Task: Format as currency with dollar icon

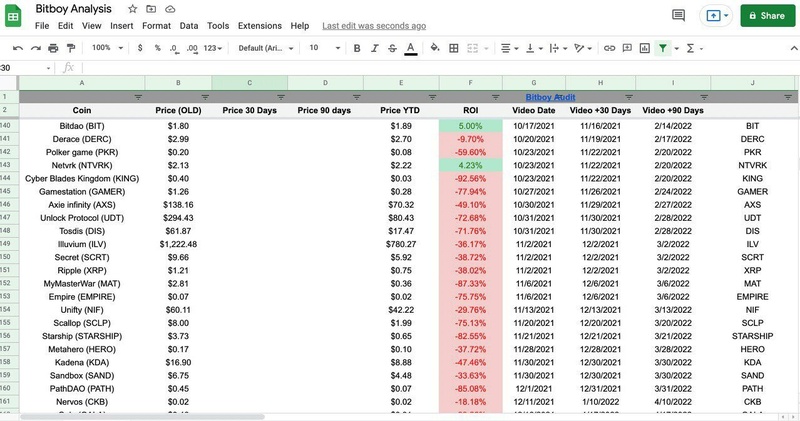Action: [x=140, y=48]
